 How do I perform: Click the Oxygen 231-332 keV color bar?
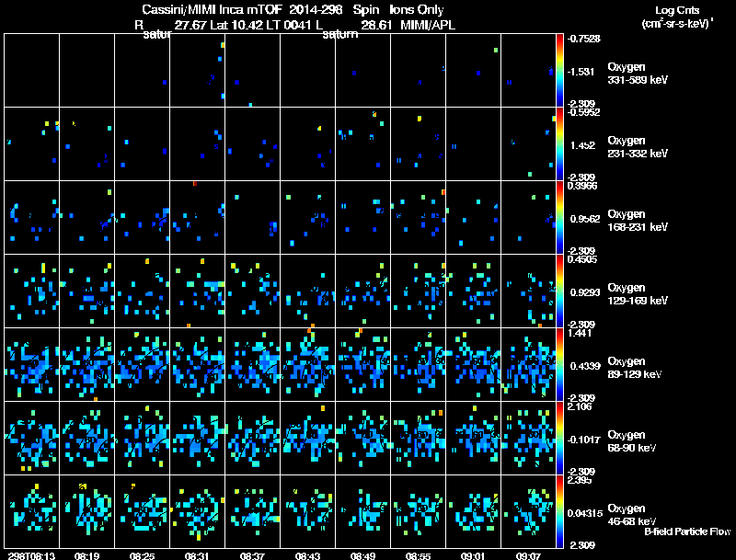click(560, 144)
